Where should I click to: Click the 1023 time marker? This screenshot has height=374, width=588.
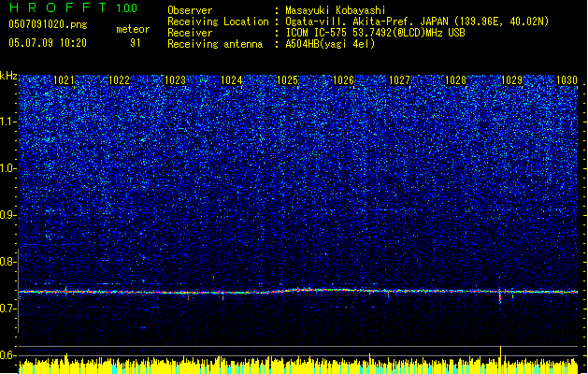pyautogui.click(x=175, y=80)
